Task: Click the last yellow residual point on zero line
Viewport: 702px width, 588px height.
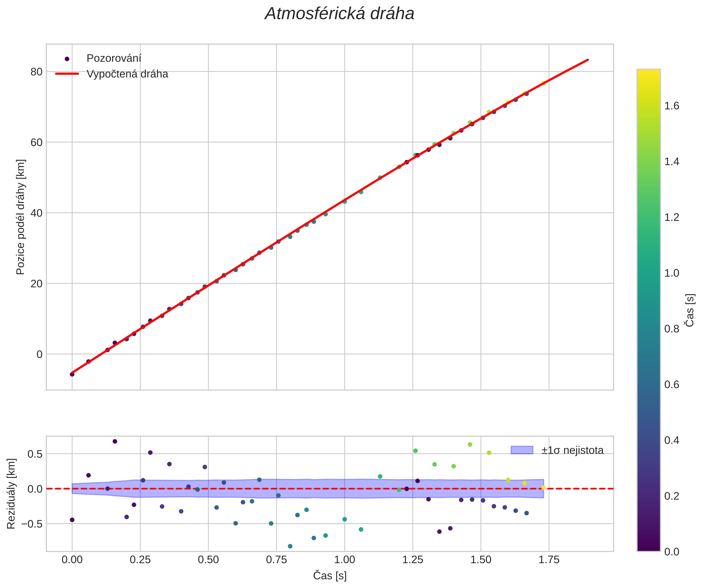Action: tap(543, 488)
